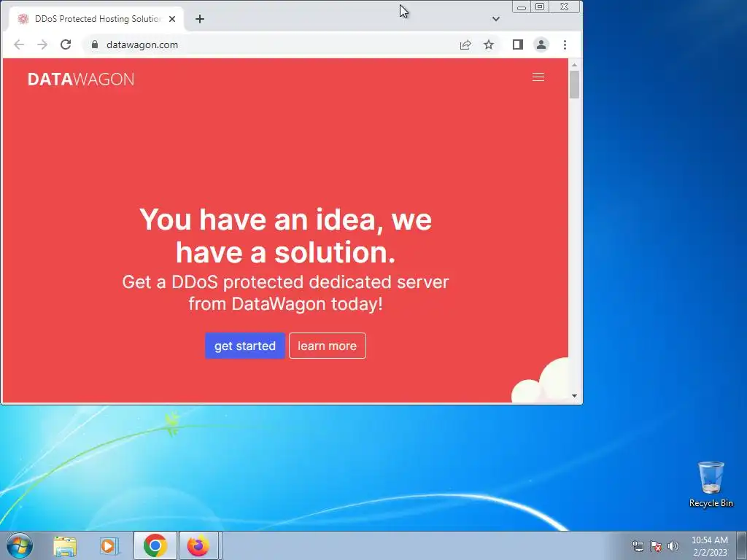Launch Windows Media Player from the taskbar
Screen dimensions: 747x560
109,545
